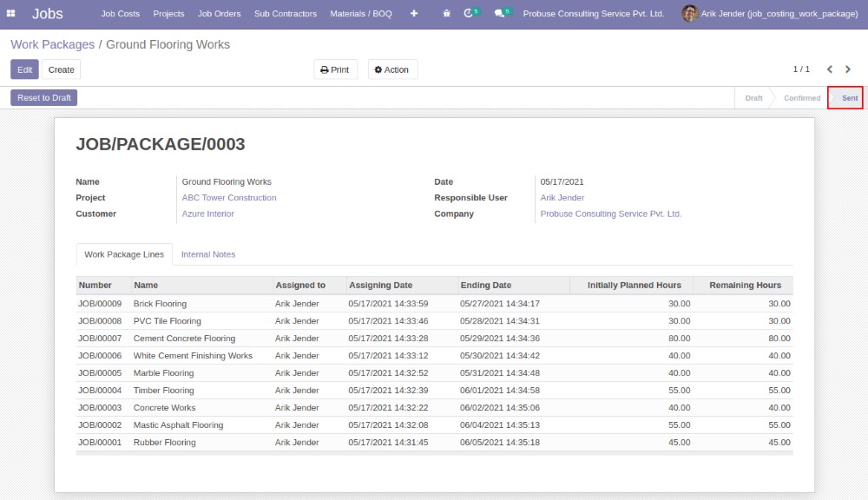Viewport: 868px width, 500px height.
Task: Open the Job Orders menu
Action: click(x=219, y=14)
